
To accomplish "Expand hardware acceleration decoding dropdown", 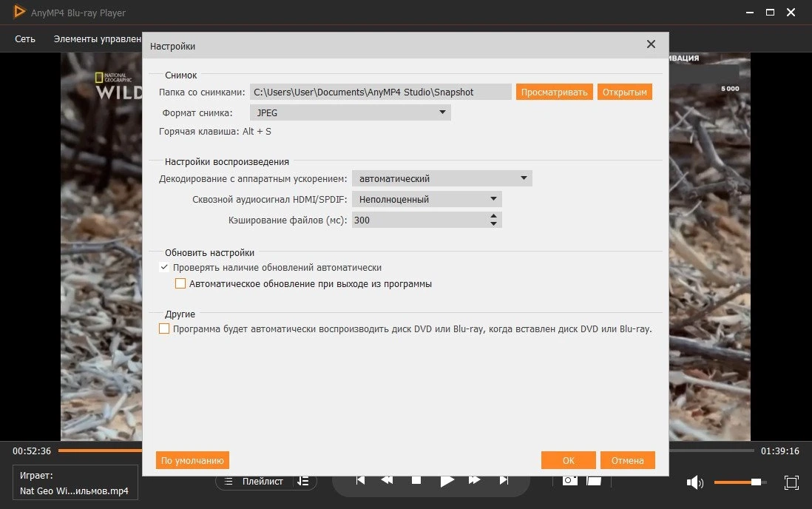I will point(441,178).
